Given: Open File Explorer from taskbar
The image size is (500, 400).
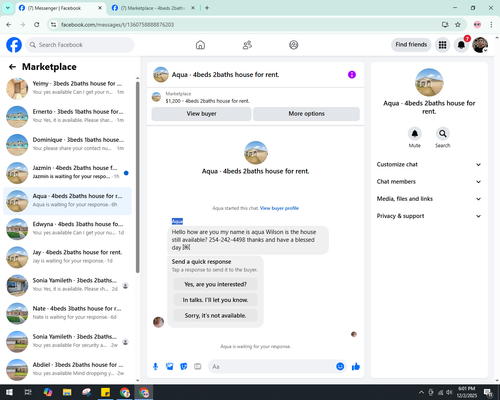Looking at the screenshot, I should (x=67, y=392).
